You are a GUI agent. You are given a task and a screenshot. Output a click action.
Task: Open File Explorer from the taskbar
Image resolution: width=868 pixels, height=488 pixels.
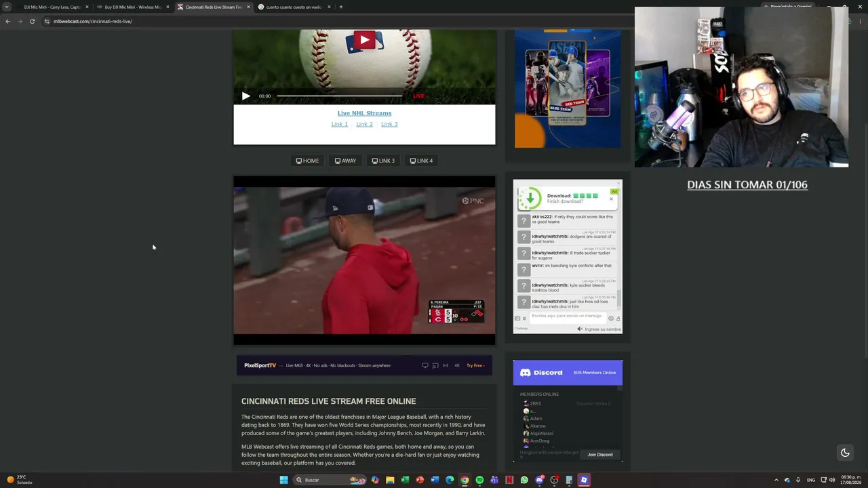[x=390, y=480]
